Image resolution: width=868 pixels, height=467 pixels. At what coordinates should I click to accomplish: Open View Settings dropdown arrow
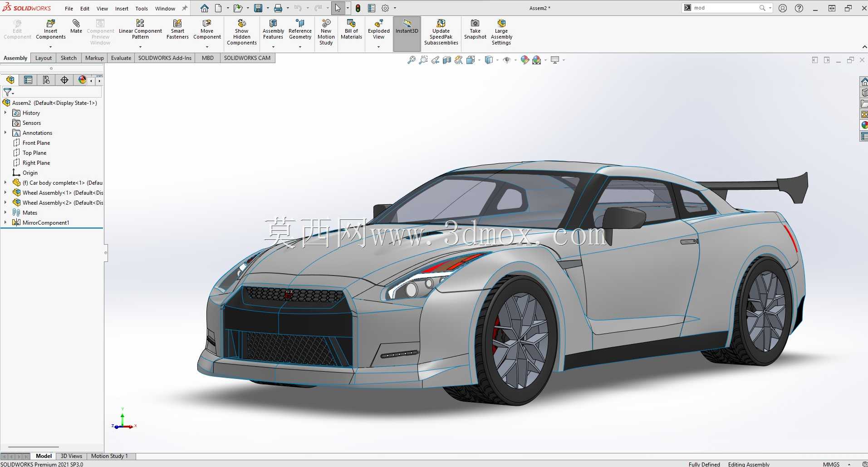pos(564,60)
